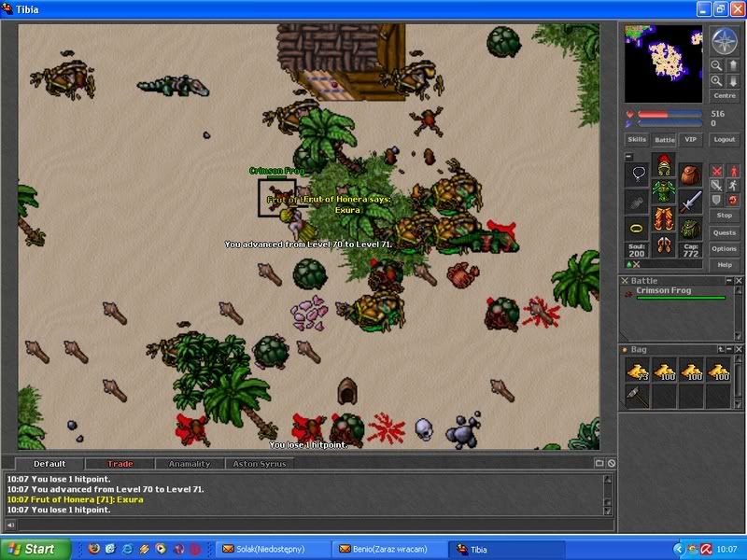The width and height of the screenshot is (747, 560).
Task: Open the VIP list
Action: pyautogui.click(x=690, y=139)
